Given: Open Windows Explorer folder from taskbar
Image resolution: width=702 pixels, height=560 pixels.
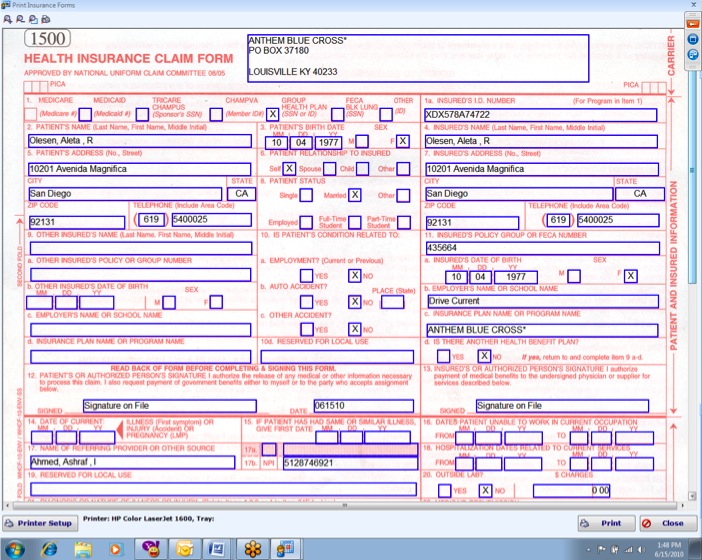Looking at the screenshot, I should [x=83, y=549].
